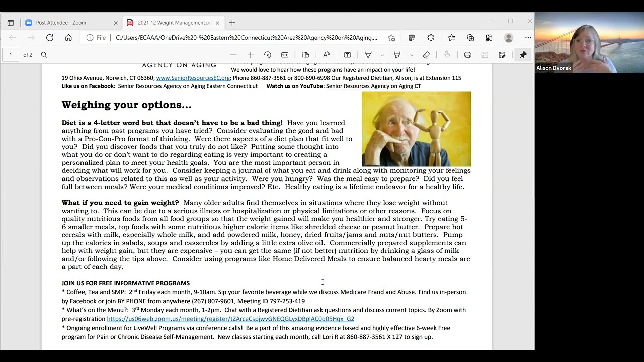Start Read aloud for the PDF
This screenshot has height=362, width=644.
327,55
